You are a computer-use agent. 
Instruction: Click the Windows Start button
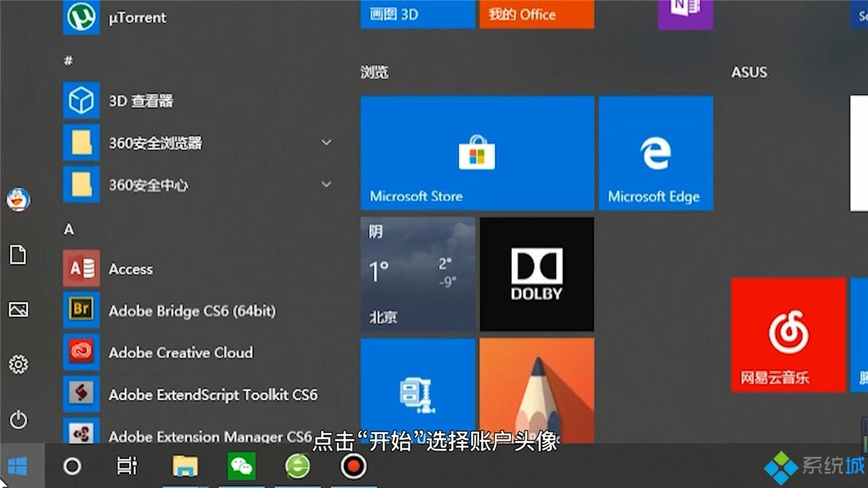pos(18,466)
